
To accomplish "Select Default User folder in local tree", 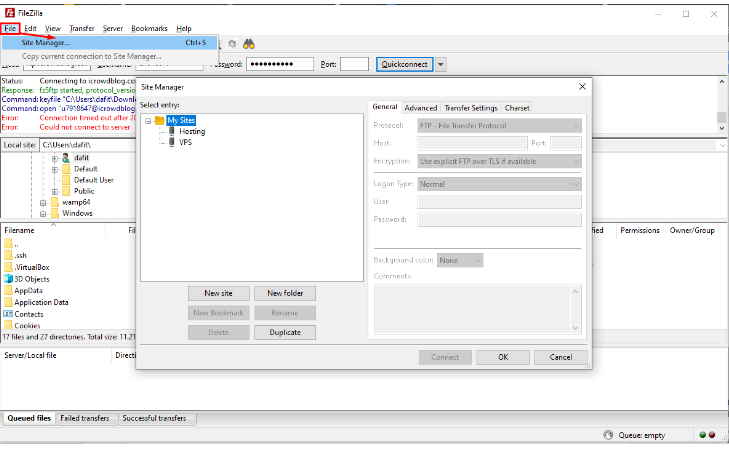I will pos(93,180).
